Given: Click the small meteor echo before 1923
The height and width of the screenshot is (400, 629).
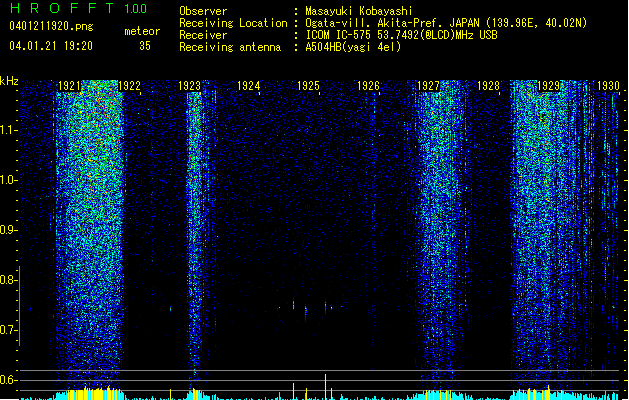Looking at the screenshot, I should click(x=170, y=309).
